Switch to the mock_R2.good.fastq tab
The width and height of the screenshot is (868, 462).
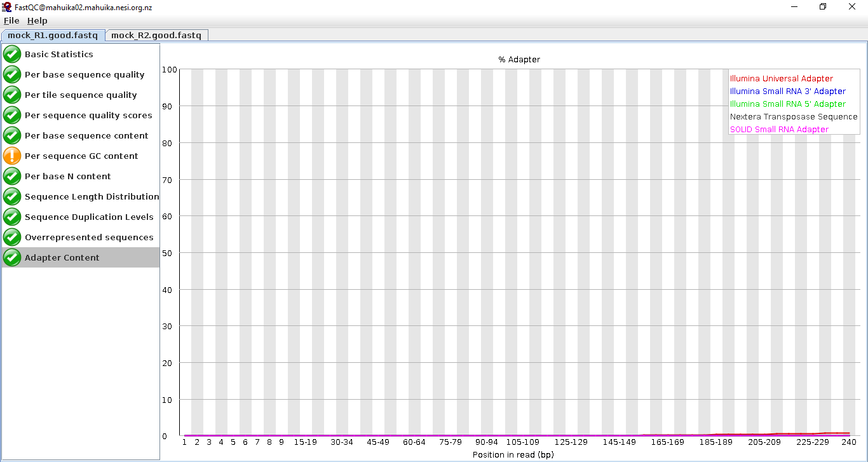click(x=156, y=36)
